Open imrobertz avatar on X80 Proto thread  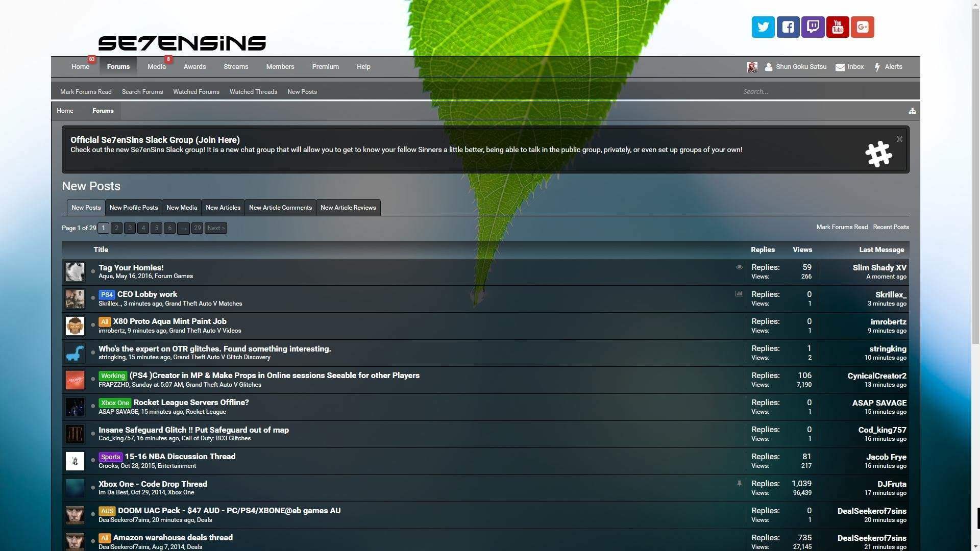(75, 326)
